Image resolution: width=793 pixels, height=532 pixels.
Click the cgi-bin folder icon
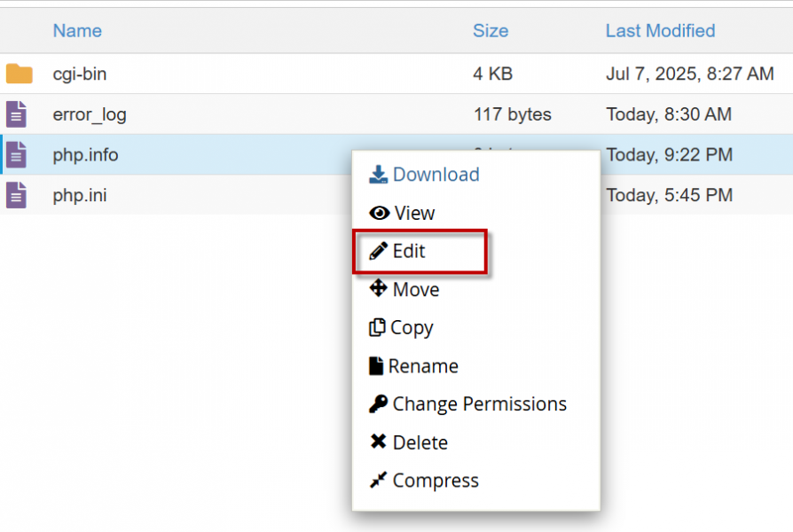click(19, 74)
